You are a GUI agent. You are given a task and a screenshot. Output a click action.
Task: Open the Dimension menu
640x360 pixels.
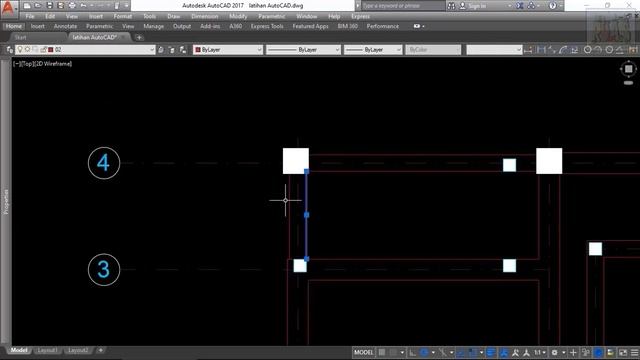tap(204, 16)
